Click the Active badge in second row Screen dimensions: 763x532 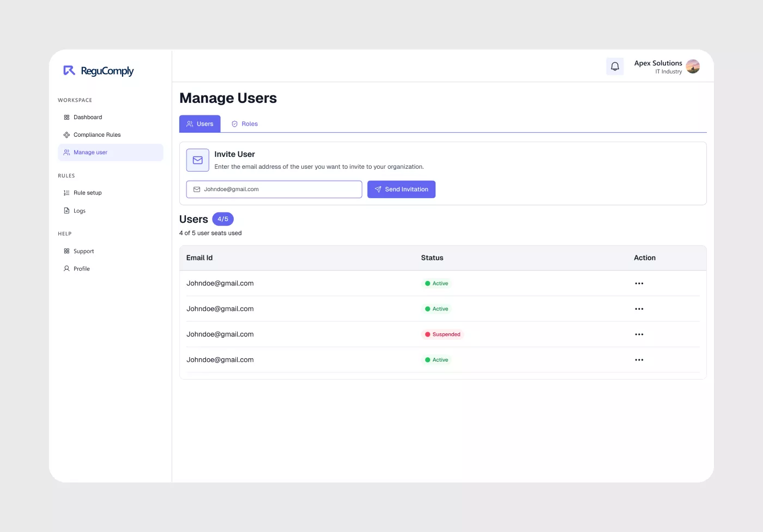436,309
